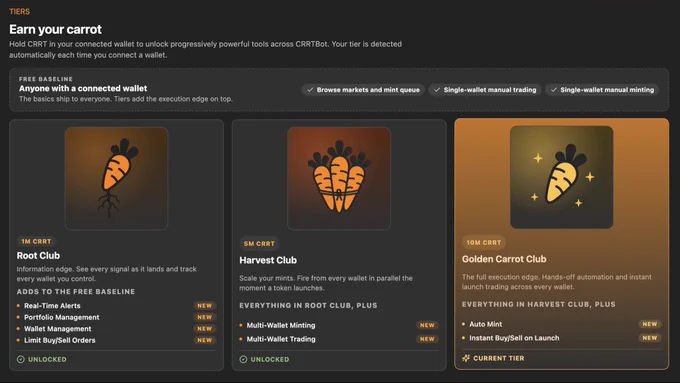680x383 pixels.
Task: Click the Portfolio Management feature
Action: [x=62, y=318]
